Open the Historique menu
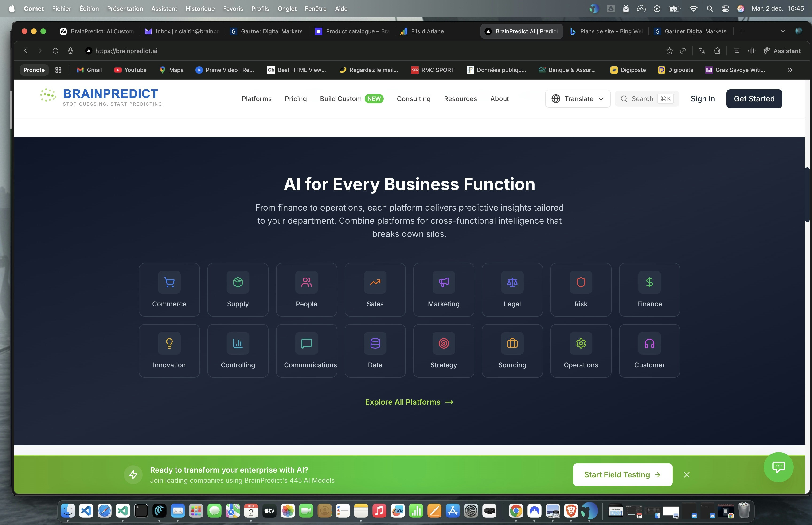 (x=200, y=8)
